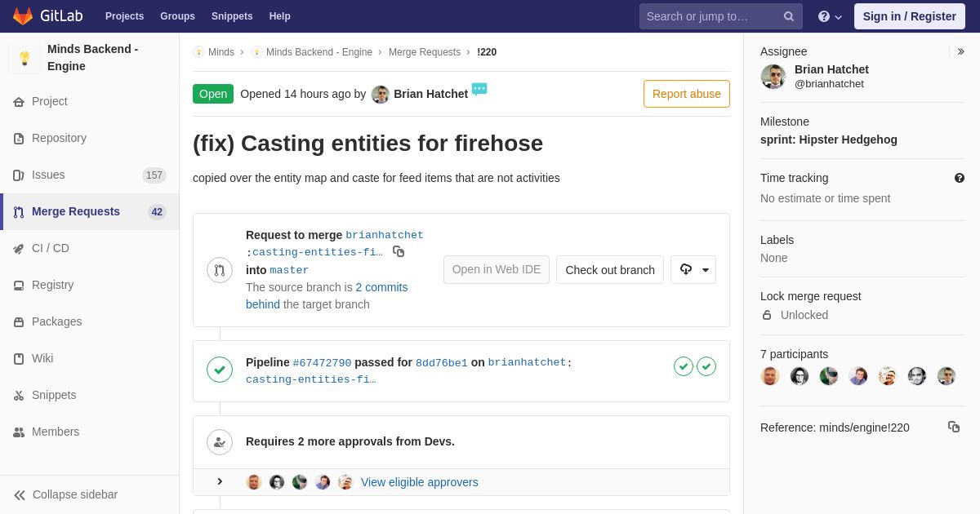Open the Groups menu in navbar

pyautogui.click(x=177, y=16)
